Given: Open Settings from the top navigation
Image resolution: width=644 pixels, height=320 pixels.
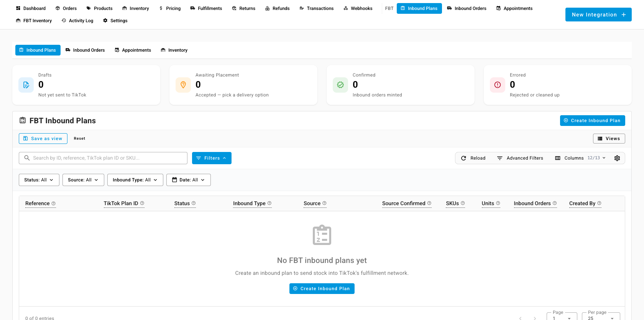Looking at the screenshot, I should click(115, 21).
